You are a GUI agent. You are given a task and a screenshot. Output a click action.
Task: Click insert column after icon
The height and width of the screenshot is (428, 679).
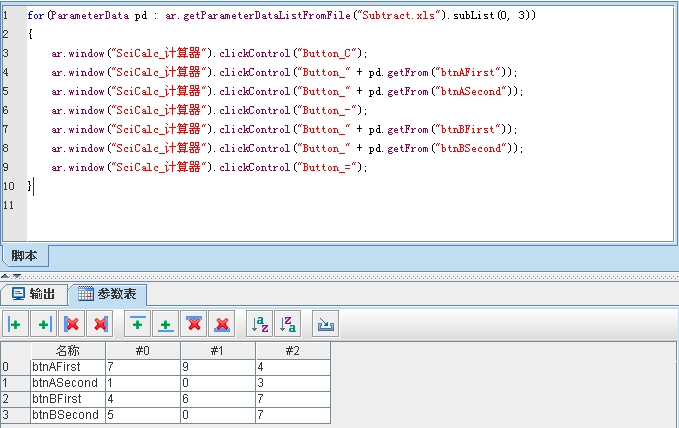pyautogui.click(x=43, y=324)
